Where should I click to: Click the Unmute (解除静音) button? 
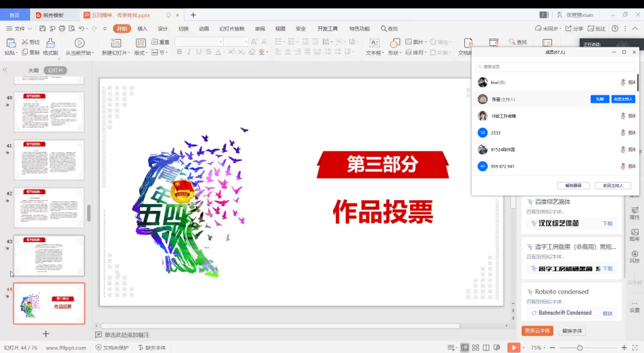click(x=573, y=186)
